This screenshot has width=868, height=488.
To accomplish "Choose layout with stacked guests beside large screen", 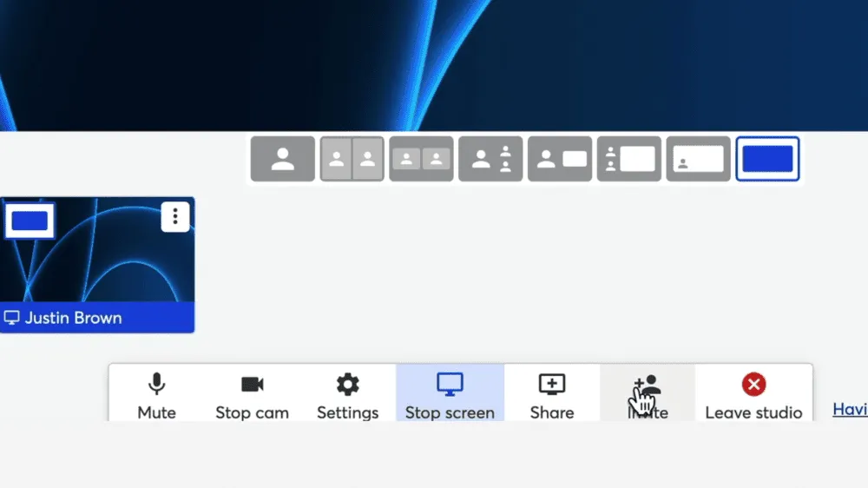I will tap(629, 160).
